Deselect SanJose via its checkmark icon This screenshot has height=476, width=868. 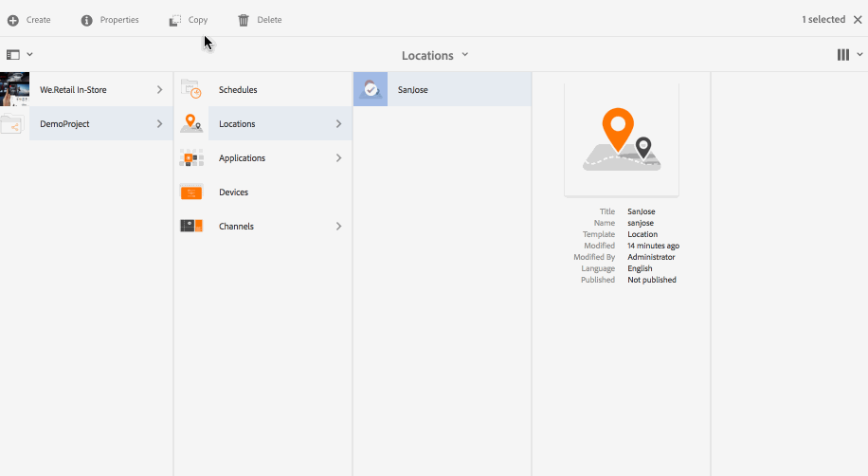coord(371,89)
